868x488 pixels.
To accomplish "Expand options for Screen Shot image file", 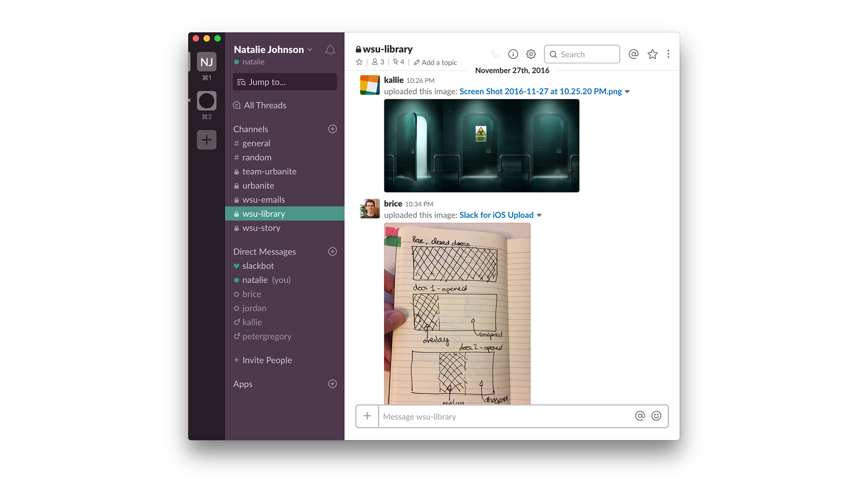I will pos(627,92).
